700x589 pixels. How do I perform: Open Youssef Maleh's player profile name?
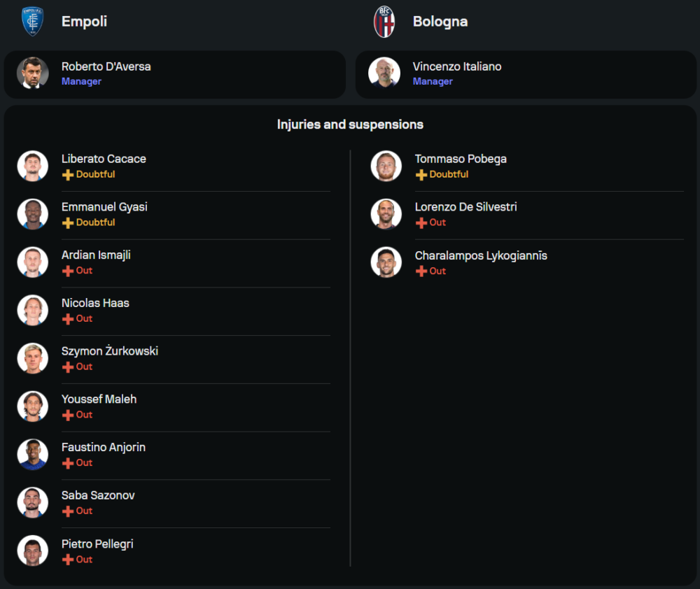99,399
